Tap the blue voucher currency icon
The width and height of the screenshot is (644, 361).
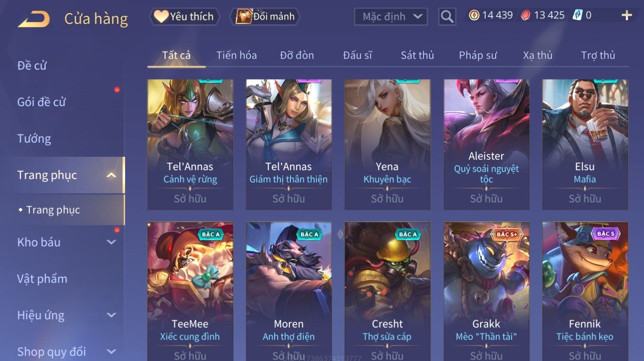pos(577,15)
